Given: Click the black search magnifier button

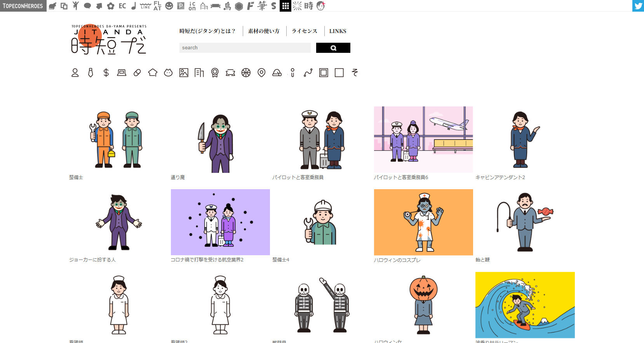Looking at the screenshot, I should click(333, 48).
